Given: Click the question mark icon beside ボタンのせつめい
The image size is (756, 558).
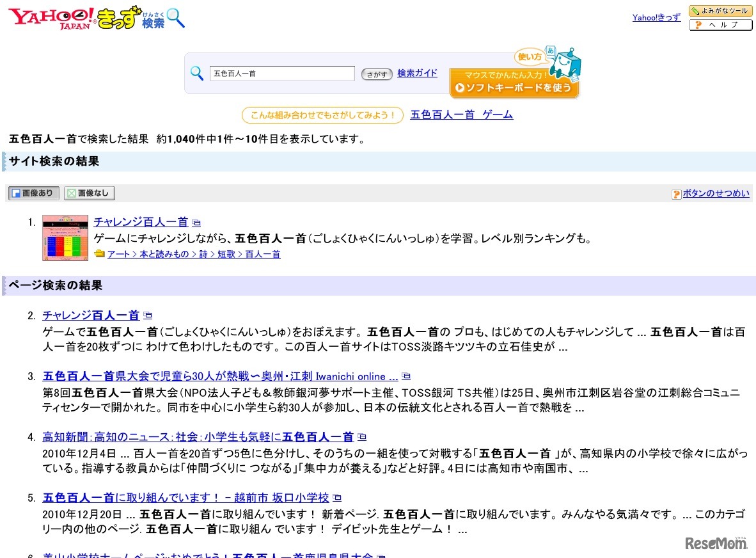Looking at the screenshot, I should [x=676, y=194].
